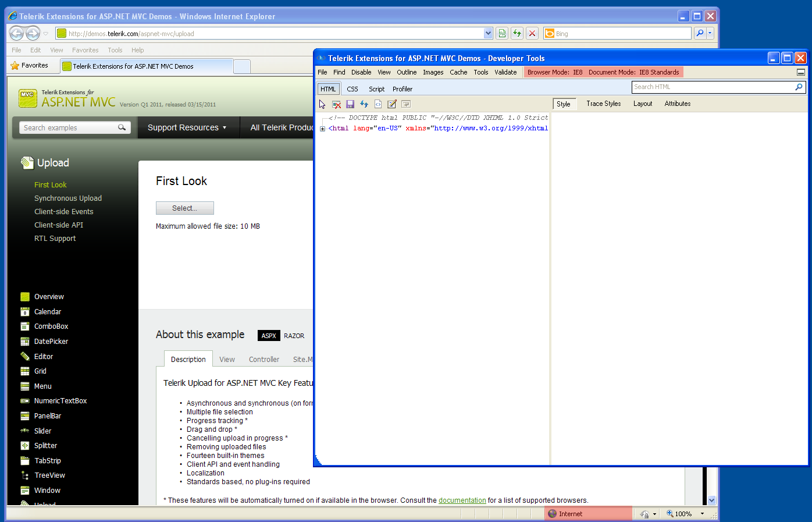
Task: Open the Controller tab under About this example
Action: pos(264,359)
